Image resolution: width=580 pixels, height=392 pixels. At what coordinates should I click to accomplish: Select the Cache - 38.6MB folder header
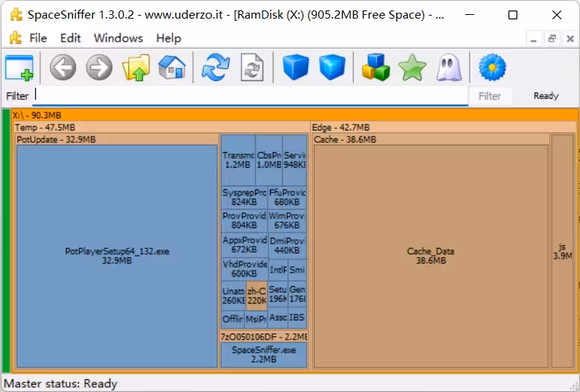431,139
